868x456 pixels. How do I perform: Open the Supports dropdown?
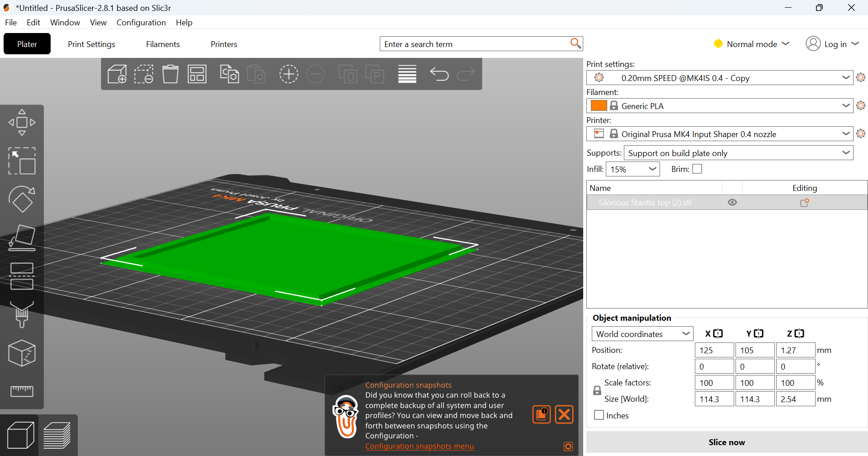click(738, 153)
